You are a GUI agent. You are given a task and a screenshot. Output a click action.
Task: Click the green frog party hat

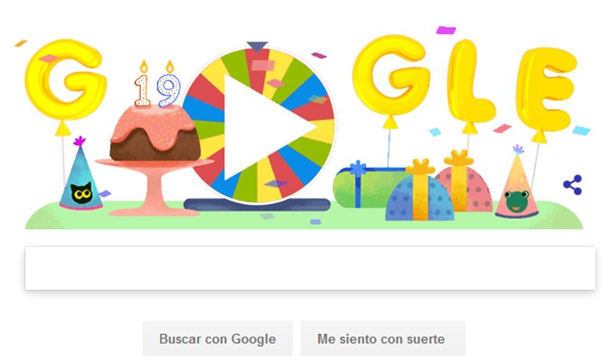tap(517, 182)
